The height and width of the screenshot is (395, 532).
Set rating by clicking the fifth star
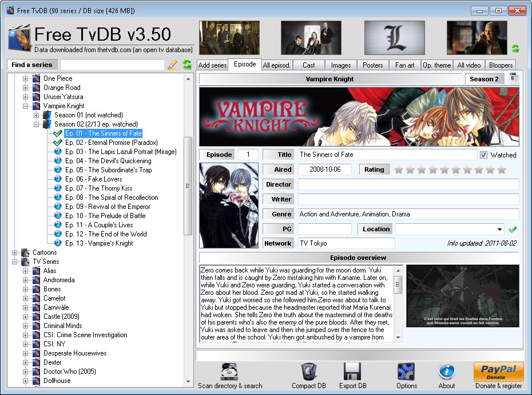coord(444,169)
